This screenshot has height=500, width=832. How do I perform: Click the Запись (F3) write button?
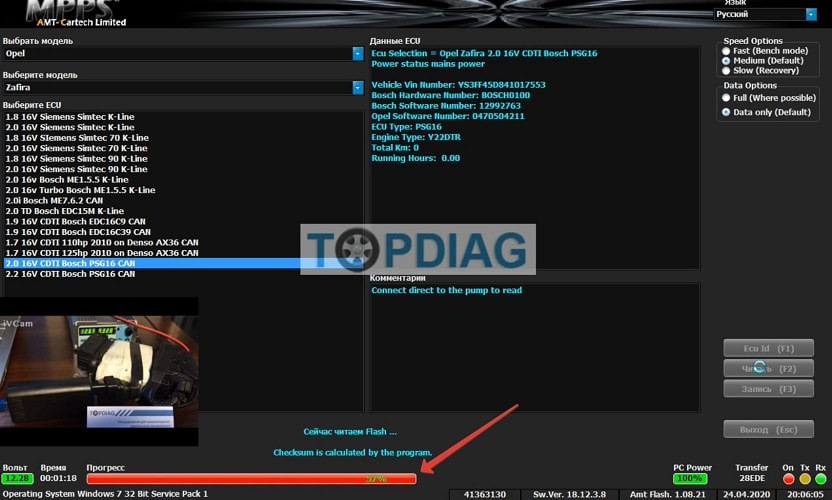click(x=768, y=389)
